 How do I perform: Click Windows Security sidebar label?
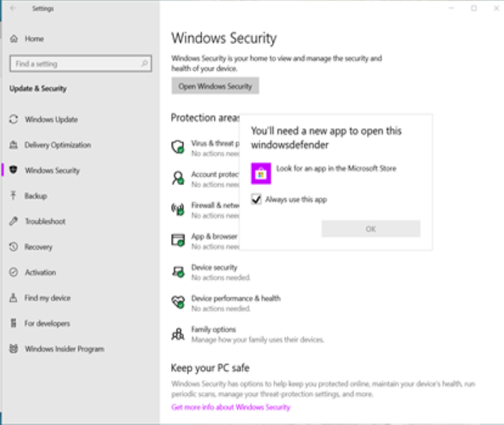(x=53, y=170)
